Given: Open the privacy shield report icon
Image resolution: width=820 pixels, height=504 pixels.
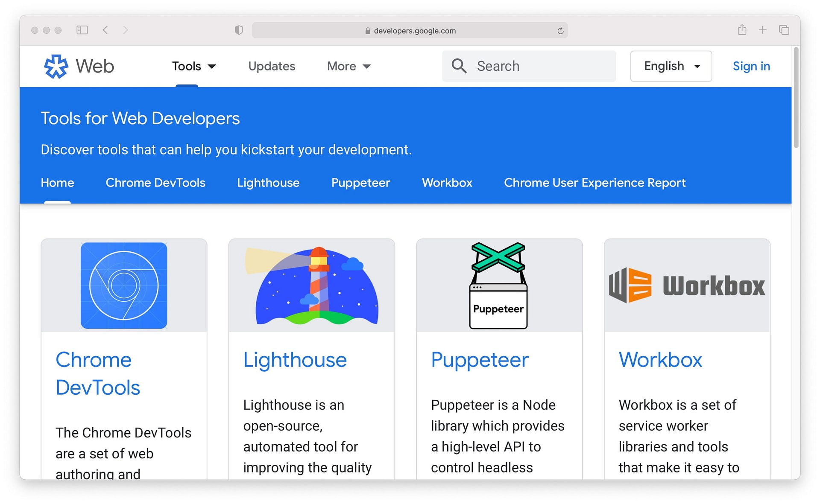Looking at the screenshot, I should tap(239, 30).
